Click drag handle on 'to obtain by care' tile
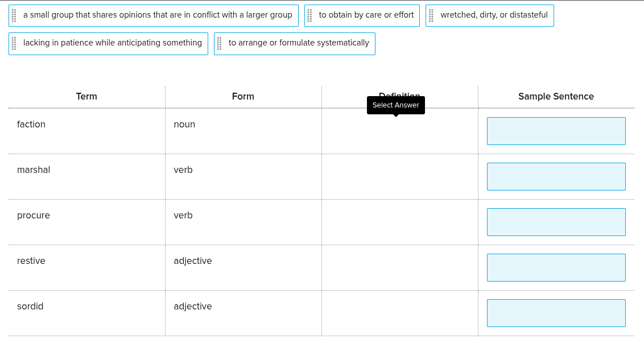Screen dimensions: 644x339 tap(309, 15)
